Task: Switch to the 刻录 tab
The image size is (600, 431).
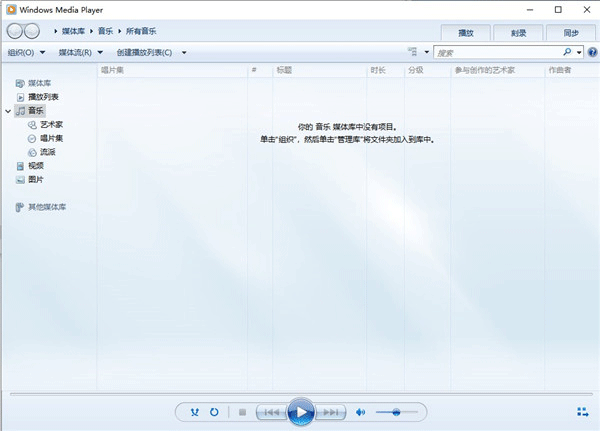Action: tap(518, 33)
